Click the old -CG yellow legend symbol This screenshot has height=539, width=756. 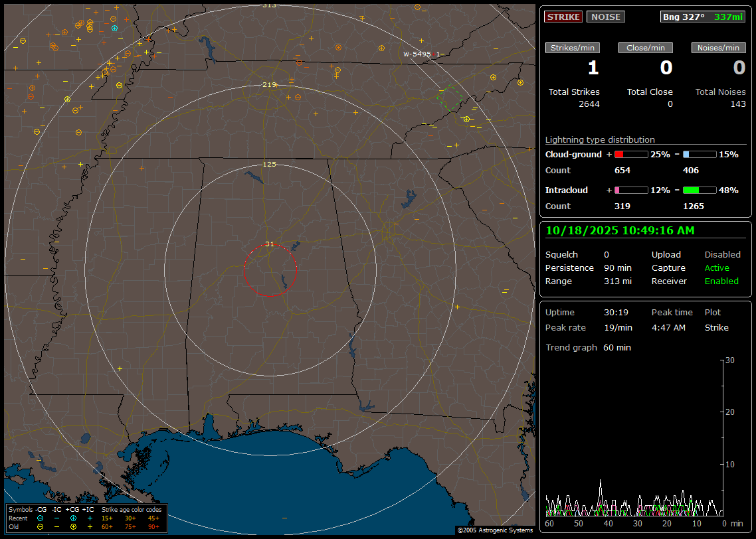pyautogui.click(x=40, y=526)
